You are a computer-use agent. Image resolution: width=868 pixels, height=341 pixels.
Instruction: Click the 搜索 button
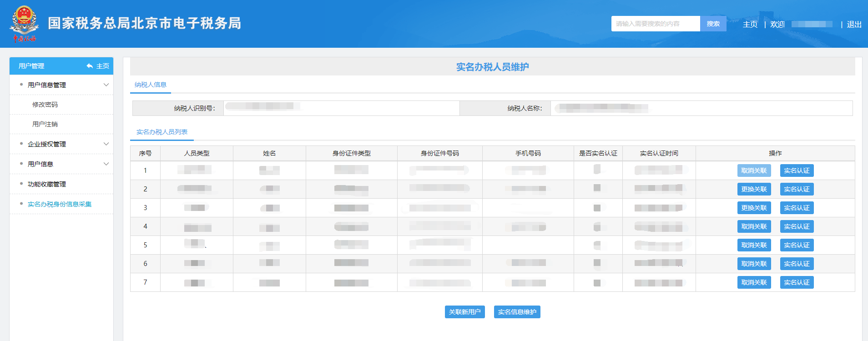click(x=713, y=24)
